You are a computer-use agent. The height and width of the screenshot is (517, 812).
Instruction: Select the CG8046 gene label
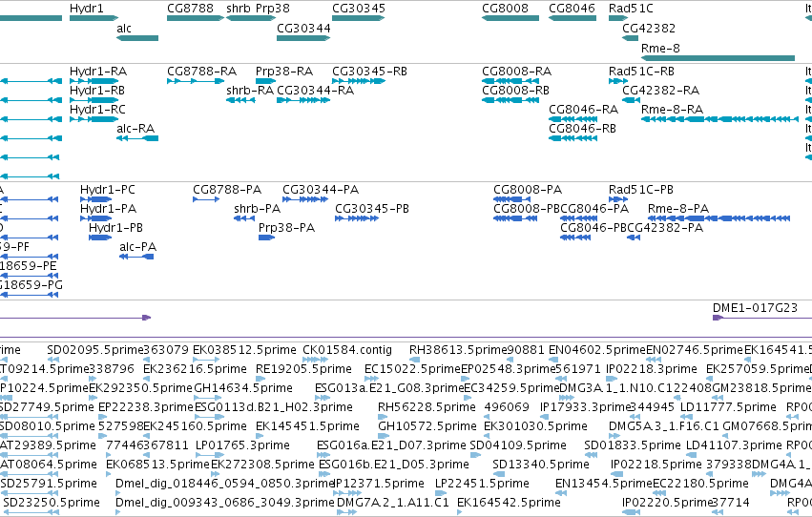(x=572, y=9)
